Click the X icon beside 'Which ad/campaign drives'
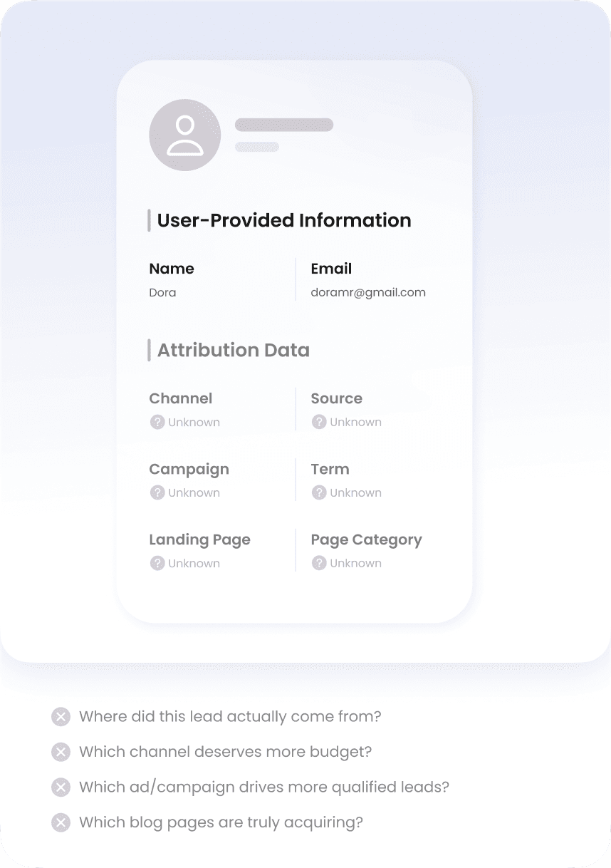611x868 pixels. [x=61, y=787]
